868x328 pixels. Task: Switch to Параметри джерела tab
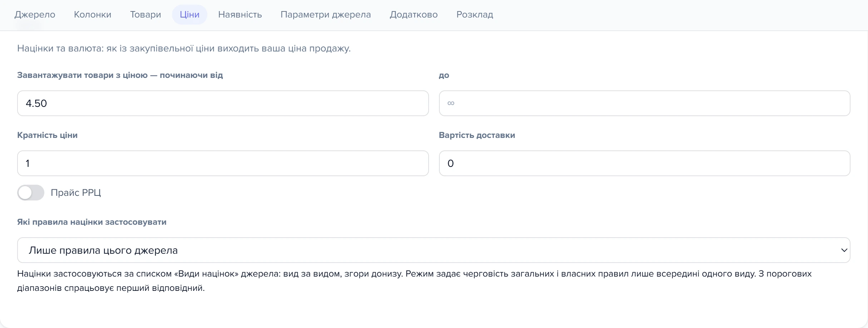326,15
